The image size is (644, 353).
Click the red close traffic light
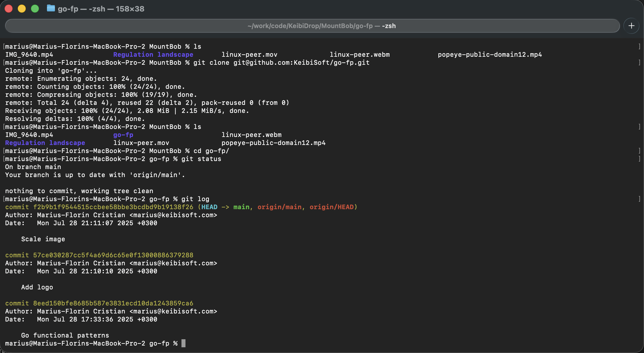[9, 9]
